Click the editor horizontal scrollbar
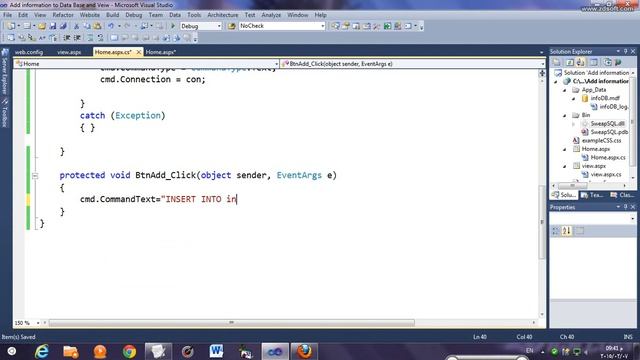The height and width of the screenshot is (360, 640). point(232,323)
